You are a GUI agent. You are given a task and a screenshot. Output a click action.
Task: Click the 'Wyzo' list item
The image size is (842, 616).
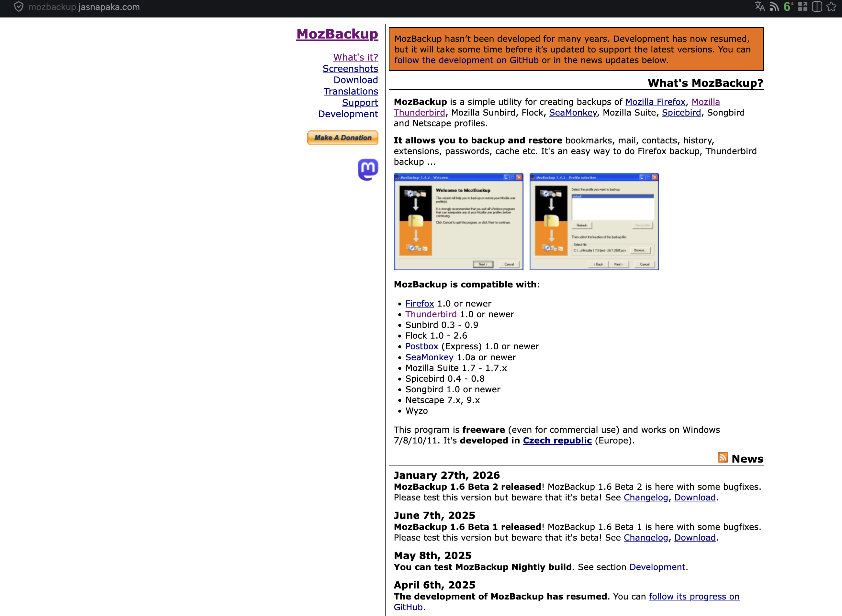coord(417,410)
